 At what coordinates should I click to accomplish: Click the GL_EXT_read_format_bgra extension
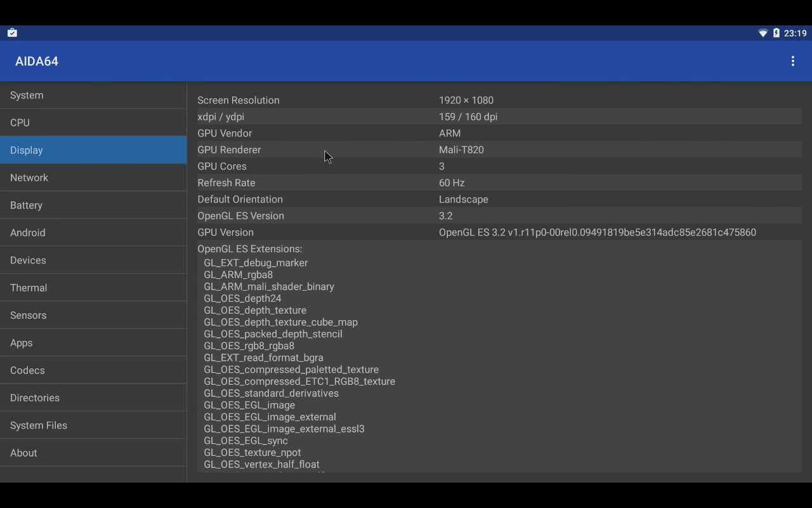(263, 358)
